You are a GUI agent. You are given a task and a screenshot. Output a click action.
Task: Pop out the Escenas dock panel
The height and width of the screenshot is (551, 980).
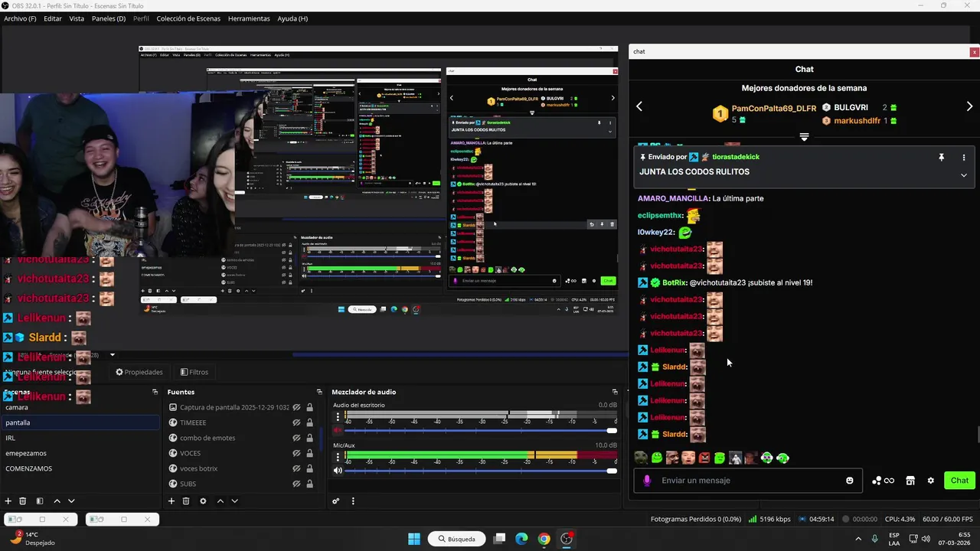(155, 392)
